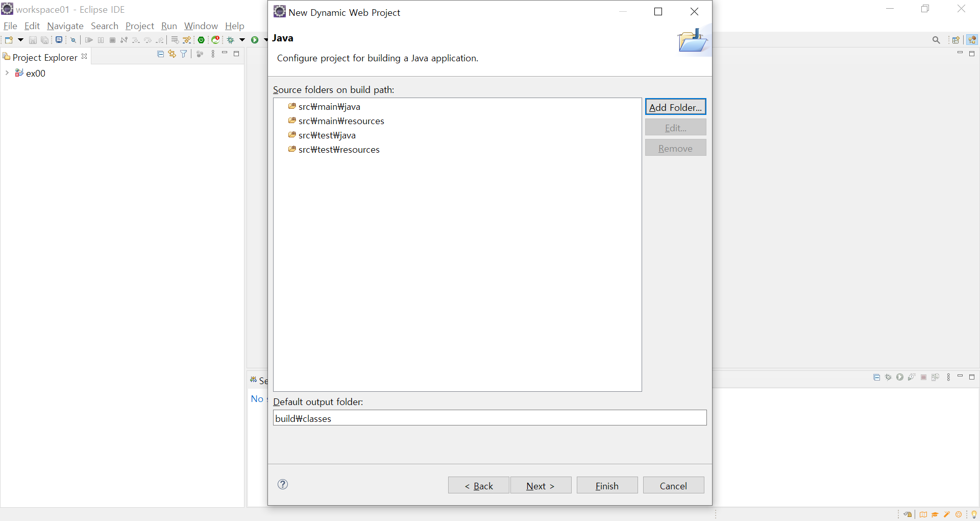Viewport: 980px width, 521px height.
Task: Click the Save icon in Eclipse toolbar
Action: point(33,40)
